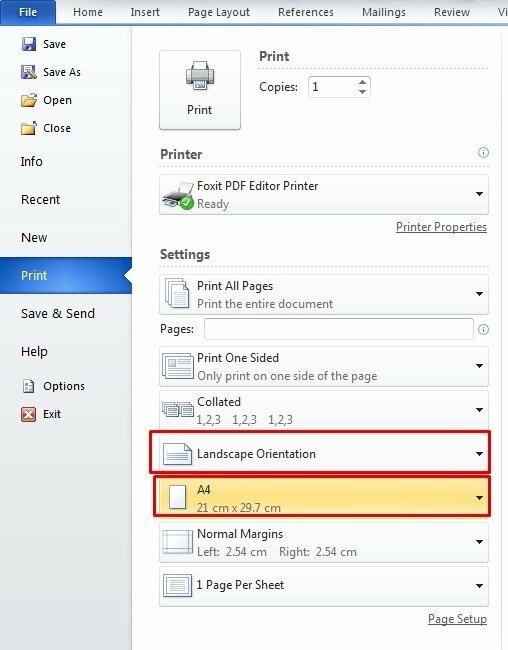
Task: Click the Save As icon
Action: [x=29, y=72]
